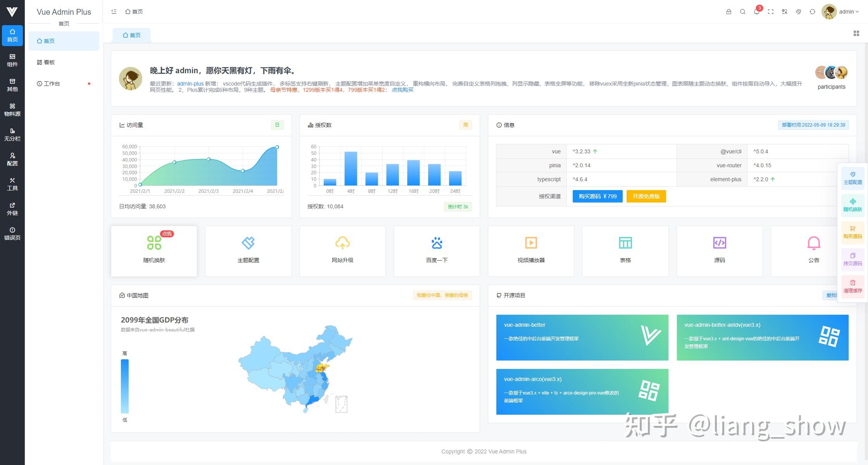Click the lock screen icon in top bar
The width and height of the screenshot is (868, 465).
[728, 12]
